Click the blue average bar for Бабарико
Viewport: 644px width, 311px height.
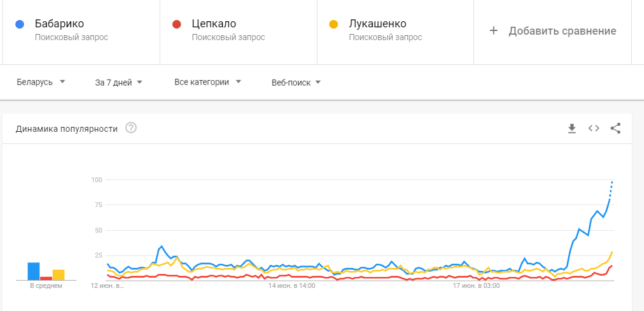pyautogui.click(x=33, y=271)
